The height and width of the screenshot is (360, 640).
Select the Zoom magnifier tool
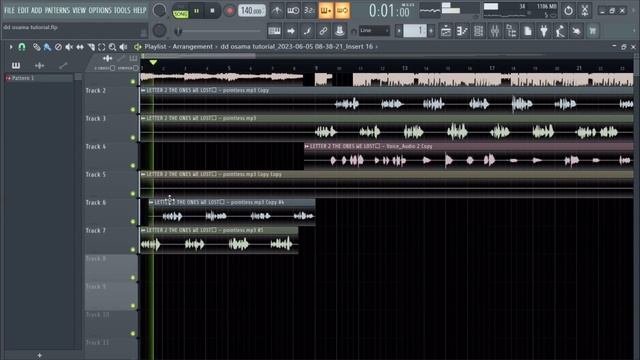click(x=112, y=47)
